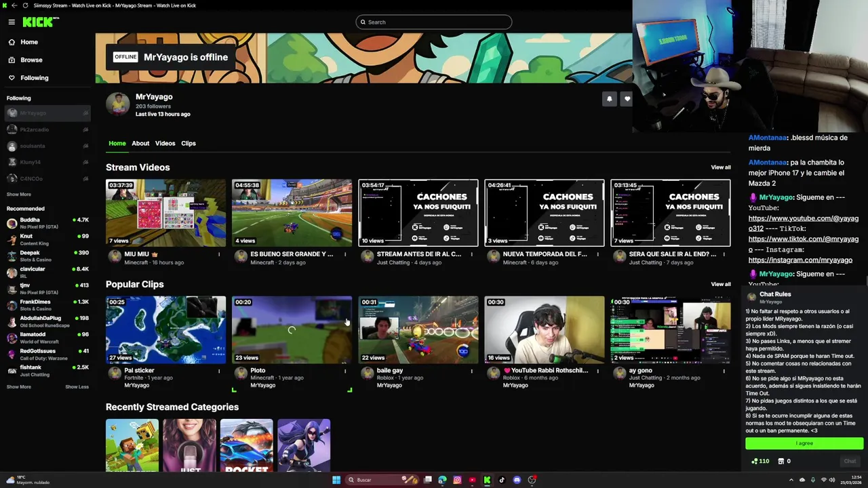Focus the Kick search field
The width and height of the screenshot is (868, 488).
click(x=433, y=22)
